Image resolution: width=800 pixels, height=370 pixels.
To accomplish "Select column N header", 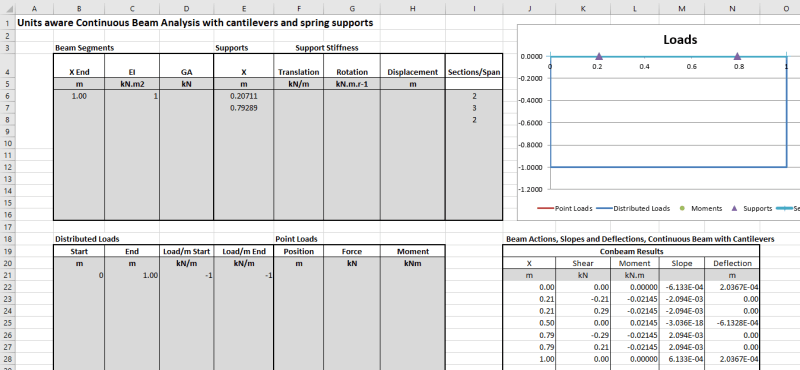I will point(732,8).
